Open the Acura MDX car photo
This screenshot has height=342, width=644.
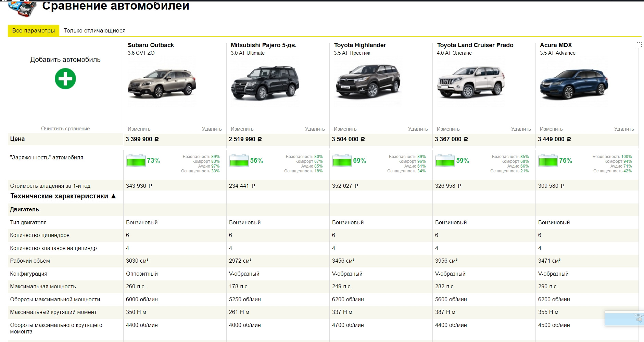click(x=574, y=84)
